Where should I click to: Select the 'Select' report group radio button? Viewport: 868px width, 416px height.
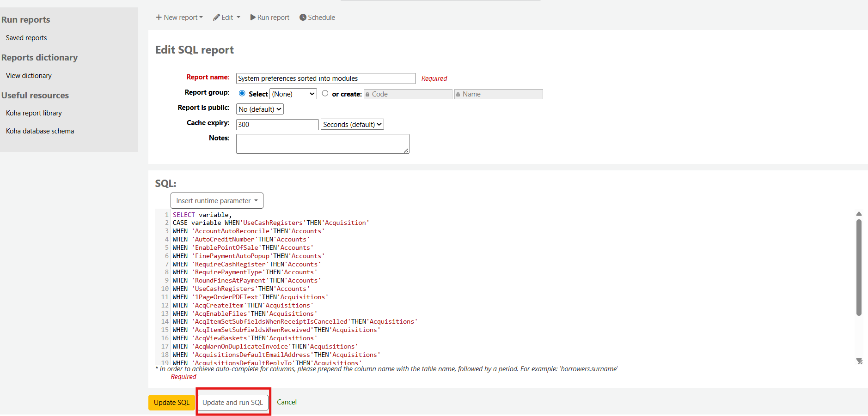tap(242, 93)
